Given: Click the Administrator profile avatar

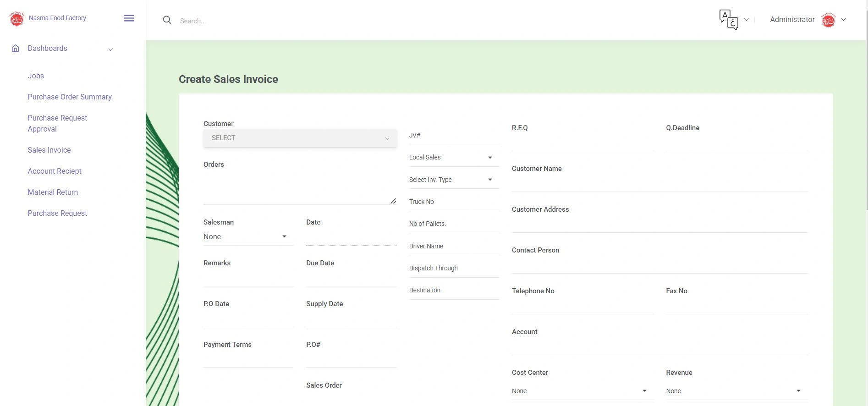Looking at the screenshot, I should point(828,20).
